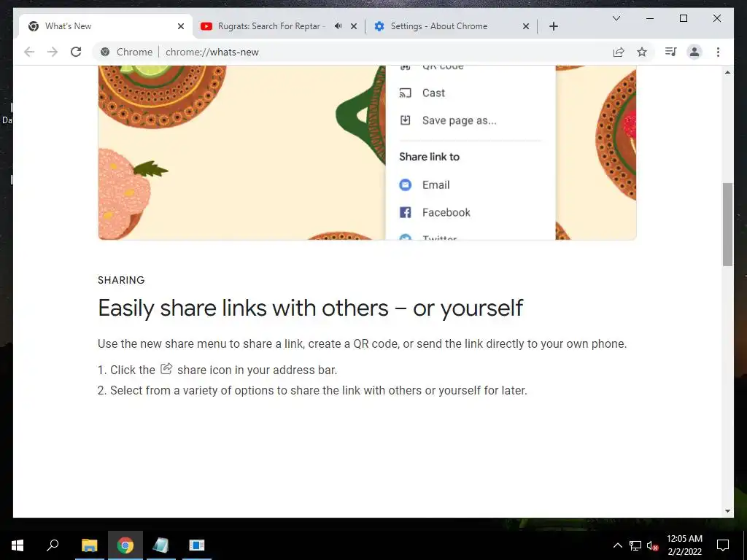Open the clock showing 12:05 AM
The height and width of the screenshot is (560, 747).
coord(684,545)
